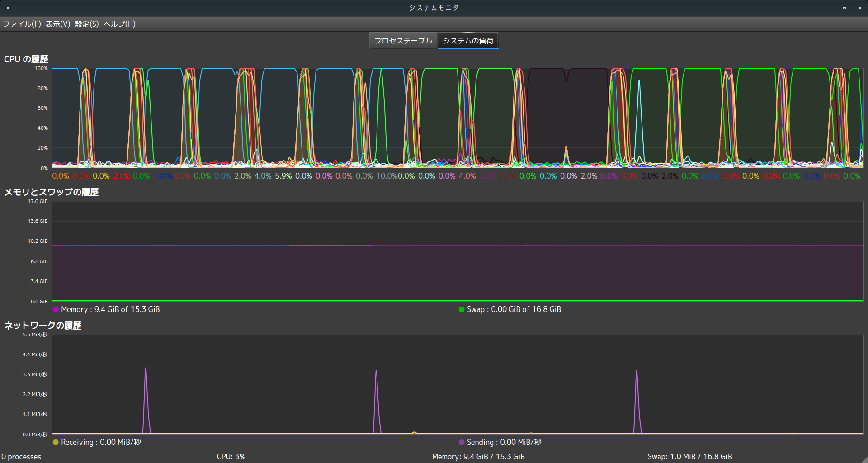Click the dark blue '100%' CPU legend value
The width and height of the screenshot is (868, 463).
pos(163,176)
